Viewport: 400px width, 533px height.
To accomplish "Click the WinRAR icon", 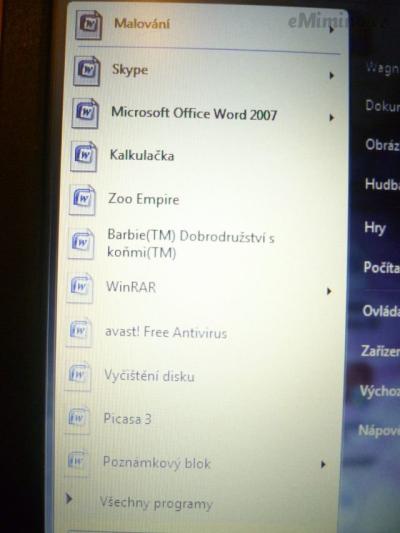I will [x=80, y=288].
